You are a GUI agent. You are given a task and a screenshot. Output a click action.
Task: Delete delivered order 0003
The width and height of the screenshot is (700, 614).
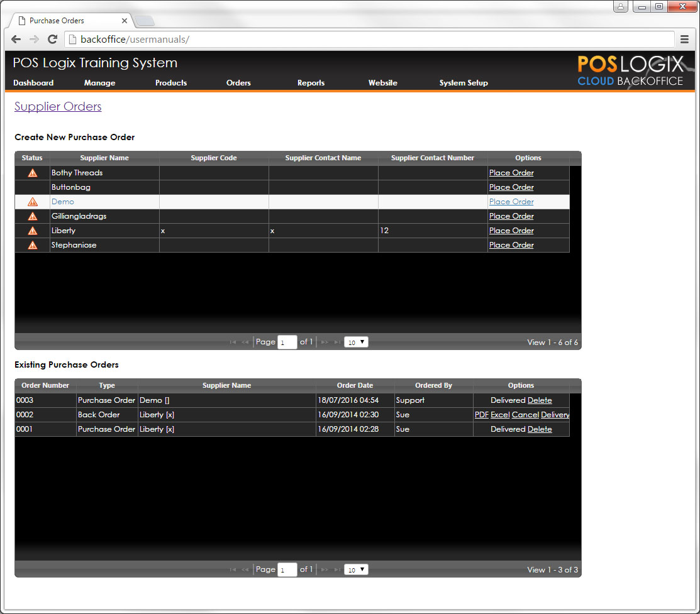pos(539,400)
